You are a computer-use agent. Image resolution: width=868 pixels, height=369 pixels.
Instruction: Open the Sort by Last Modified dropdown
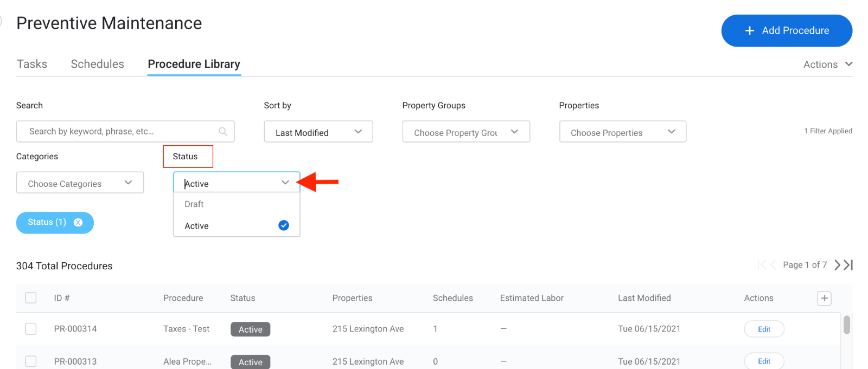pos(318,132)
